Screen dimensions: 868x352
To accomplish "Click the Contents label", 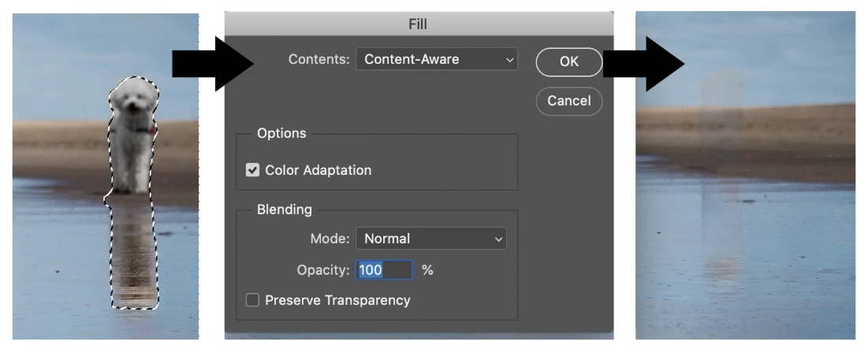I will 319,59.
